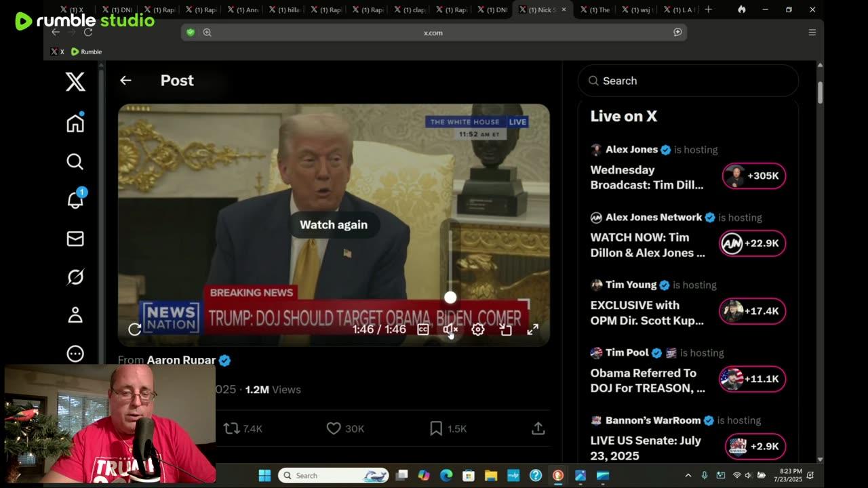The image size is (868, 488).
Task: Click the X Search input field
Action: (x=688, y=81)
